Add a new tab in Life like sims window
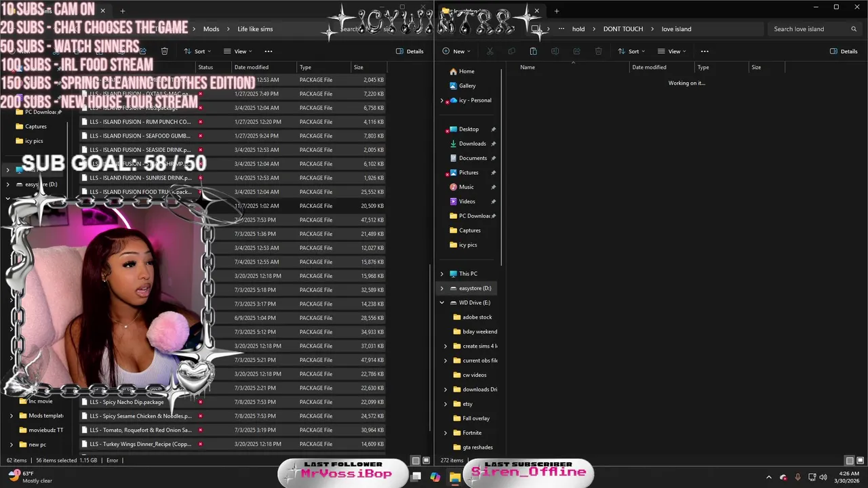Image resolution: width=868 pixels, height=488 pixels. coord(123,11)
